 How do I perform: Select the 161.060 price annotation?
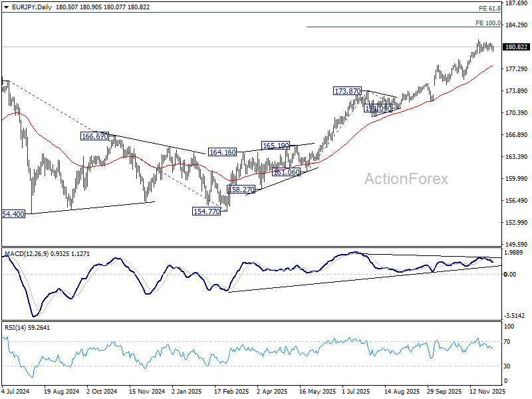(287, 172)
